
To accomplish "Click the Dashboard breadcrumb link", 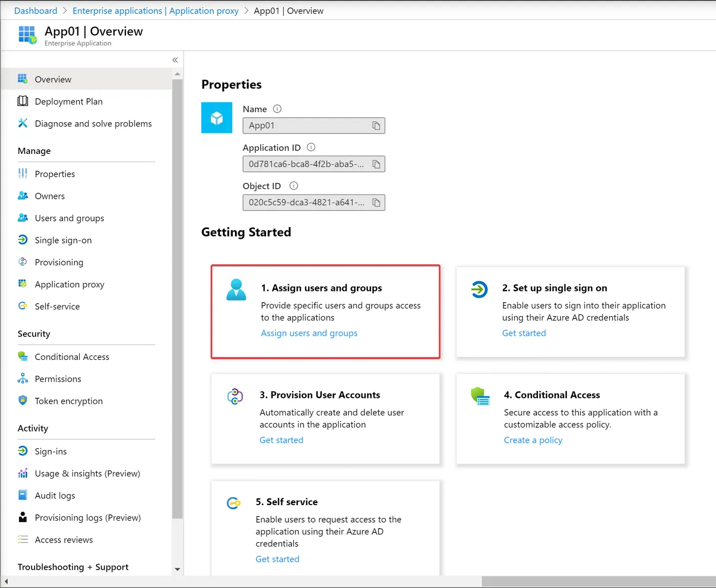I will coord(36,11).
